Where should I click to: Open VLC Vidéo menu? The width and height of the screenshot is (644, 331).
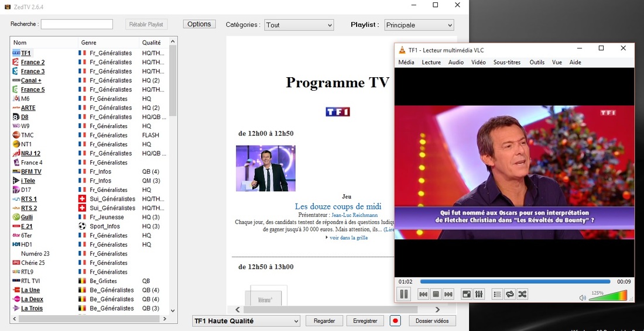click(x=478, y=63)
